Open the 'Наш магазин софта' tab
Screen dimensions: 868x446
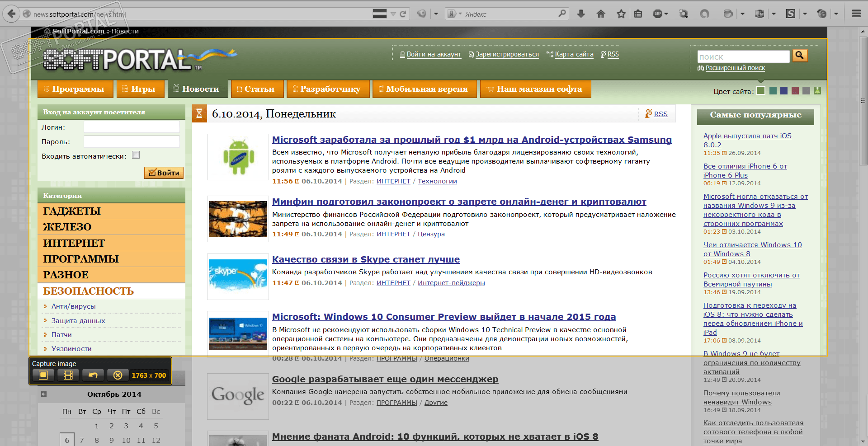point(536,89)
